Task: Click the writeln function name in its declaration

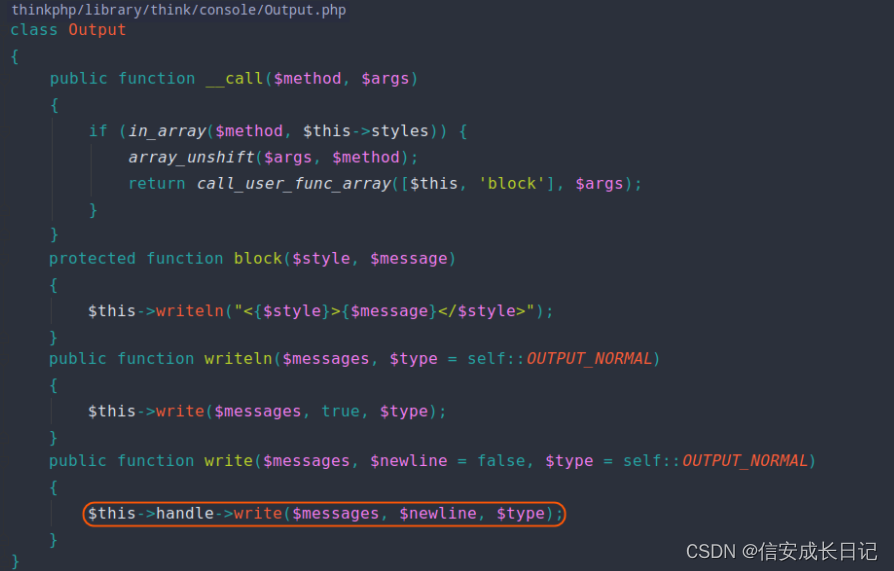Action: 238,359
